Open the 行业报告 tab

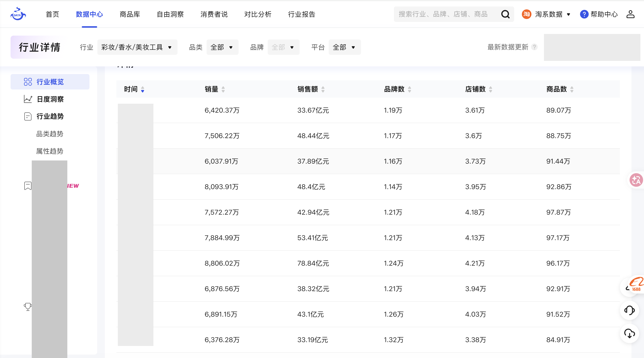click(302, 14)
